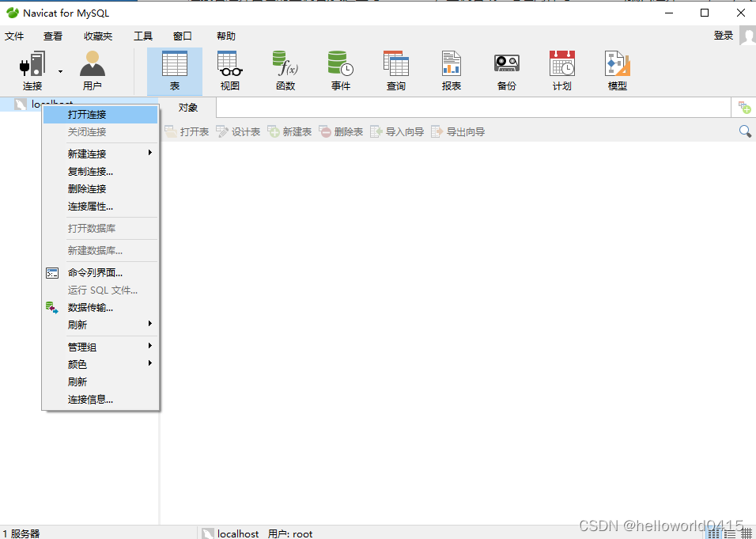Screen dimensions: 756x539
Task: Open the 工具 tools menu
Action: coord(143,36)
